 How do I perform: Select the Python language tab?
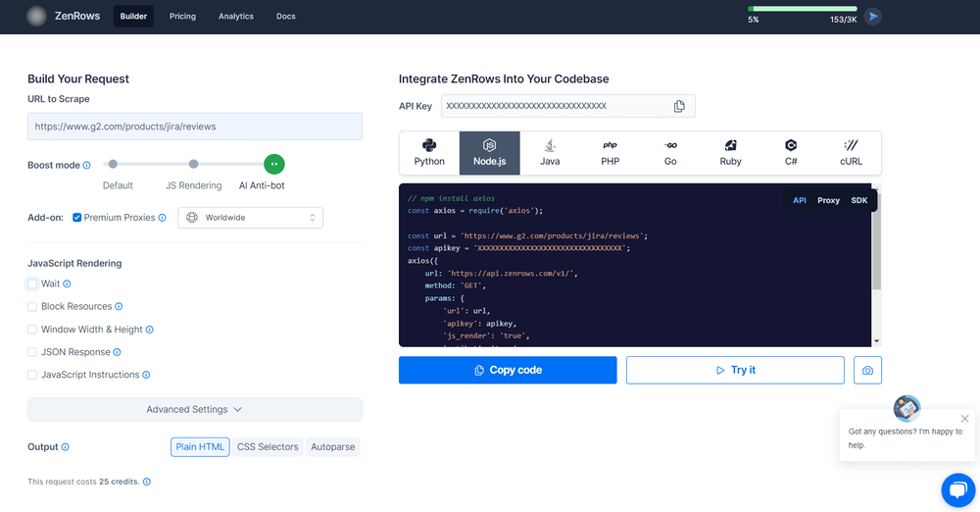click(x=429, y=153)
